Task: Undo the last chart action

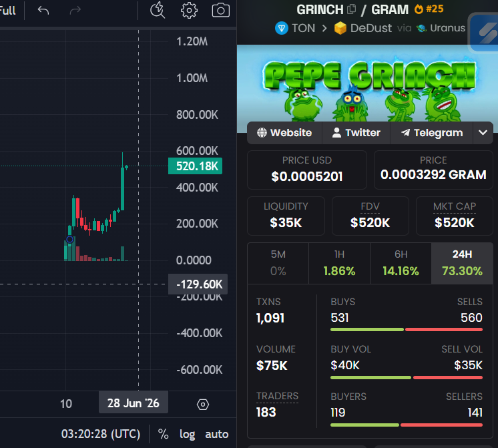Action: point(43,11)
